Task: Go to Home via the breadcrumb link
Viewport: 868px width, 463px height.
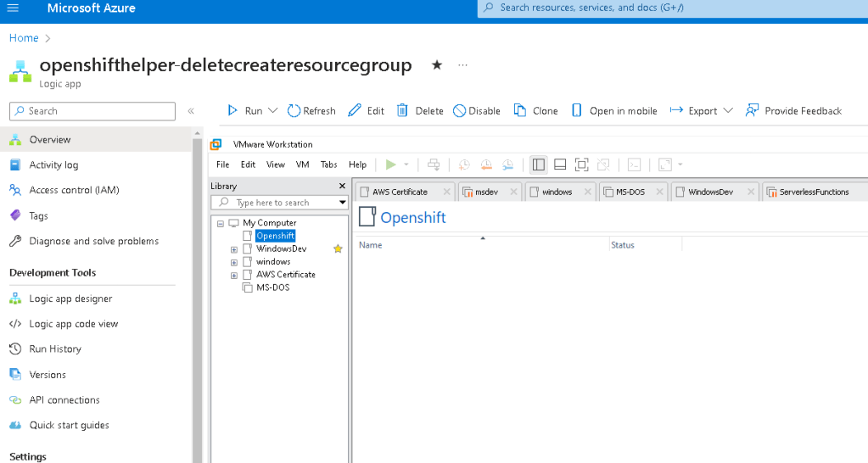Action: pyautogui.click(x=24, y=37)
